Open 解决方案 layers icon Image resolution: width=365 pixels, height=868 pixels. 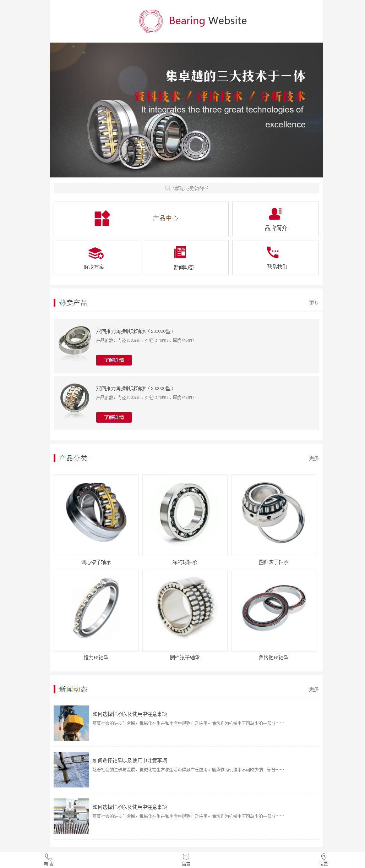[96, 253]
